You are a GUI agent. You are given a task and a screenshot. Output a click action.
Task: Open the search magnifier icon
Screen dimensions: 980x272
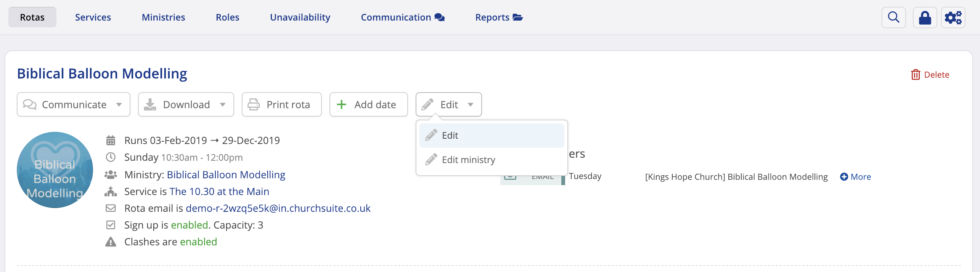[x=893, y=18]
